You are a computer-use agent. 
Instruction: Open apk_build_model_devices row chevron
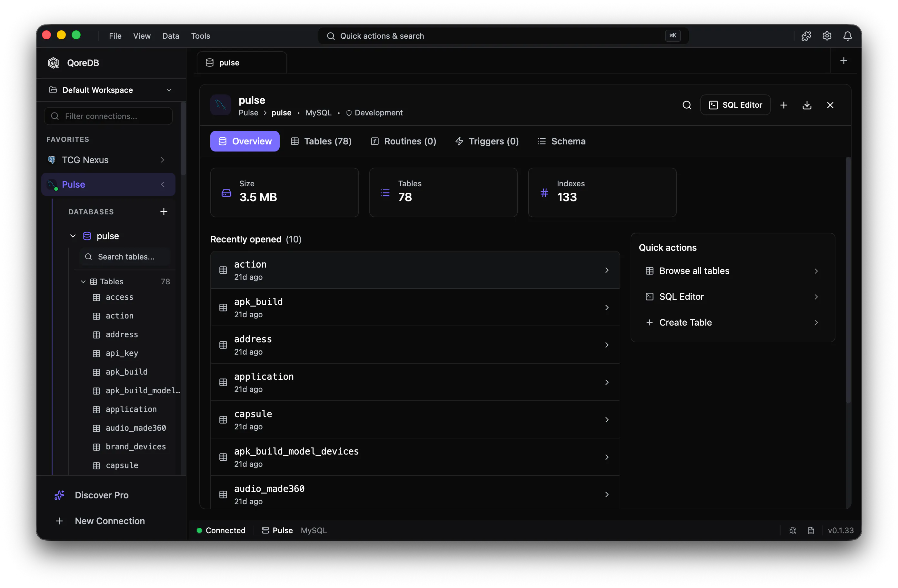point(607,457)
